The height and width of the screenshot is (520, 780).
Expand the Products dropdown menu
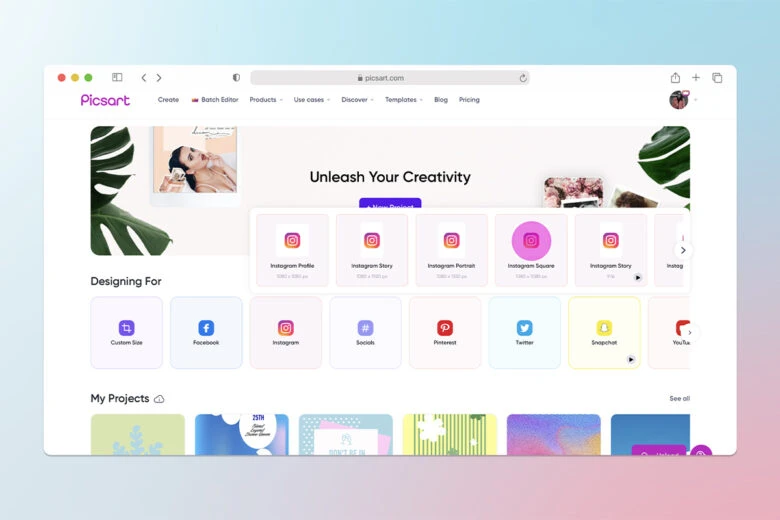(265, 100)
